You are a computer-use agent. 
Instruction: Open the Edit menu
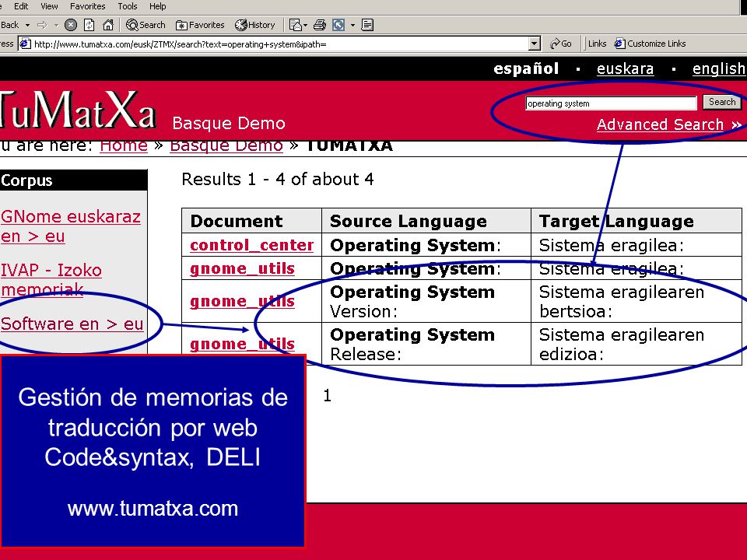tap(21, 6)
